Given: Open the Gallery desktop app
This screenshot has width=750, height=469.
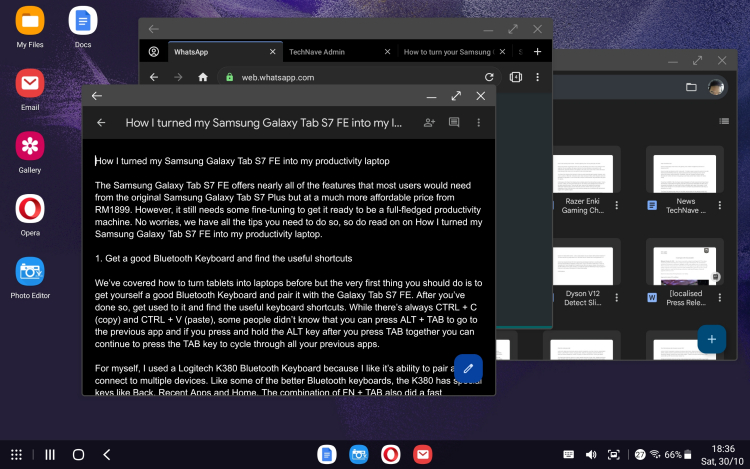Looking at the screenshot, I should (30, 146).
